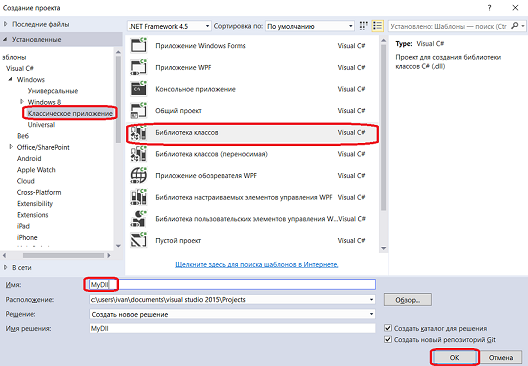Select the Empty project template icon
The width and height of the screenshot is (528, 366).
(139, 240)
